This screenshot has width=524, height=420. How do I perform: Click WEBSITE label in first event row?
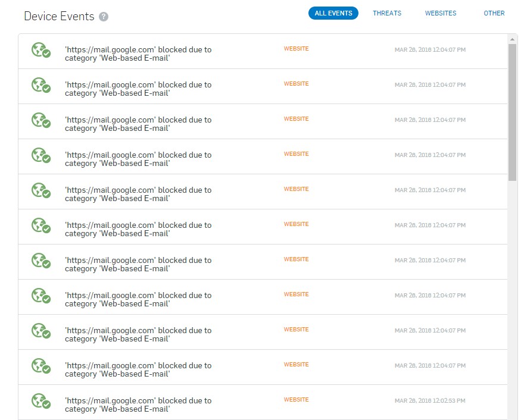click(x=296, y=49)
